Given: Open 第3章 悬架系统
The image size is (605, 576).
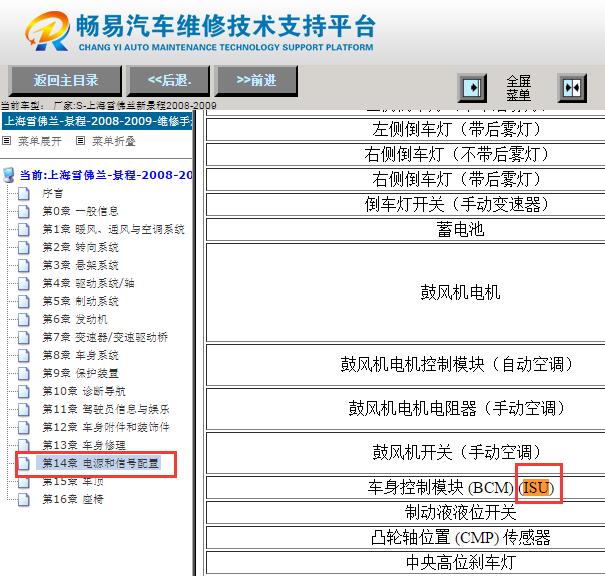Looking at the screenshot, I should (80, 265).
